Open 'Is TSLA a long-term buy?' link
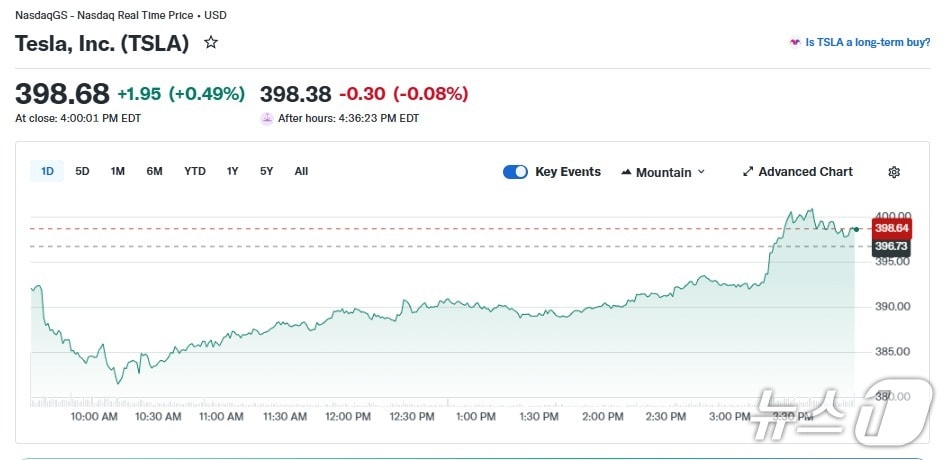947x460 pixels. (868, 43)
